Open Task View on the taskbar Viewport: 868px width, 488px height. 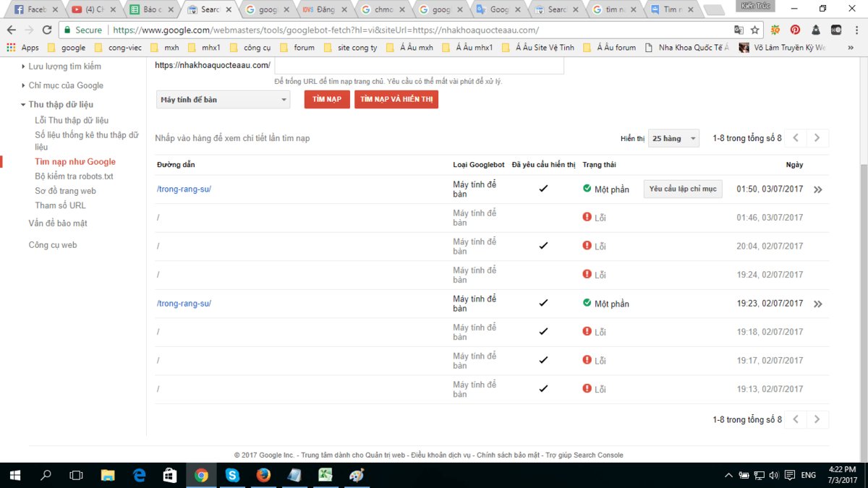76,475
